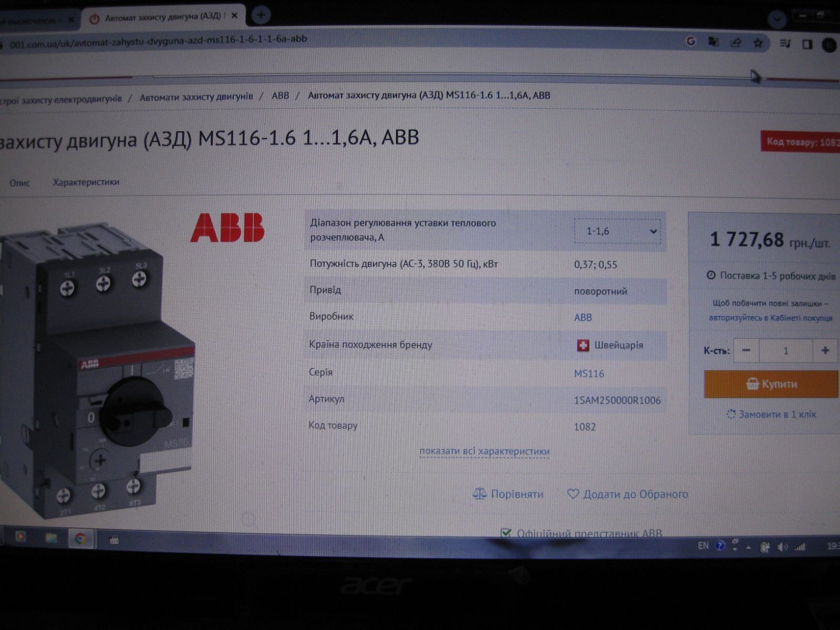Image resolution: width=840 pixels, height=630 pixels.
Task: Click the Офіційний представник ABB checkmark
Action: coord(506,533)
